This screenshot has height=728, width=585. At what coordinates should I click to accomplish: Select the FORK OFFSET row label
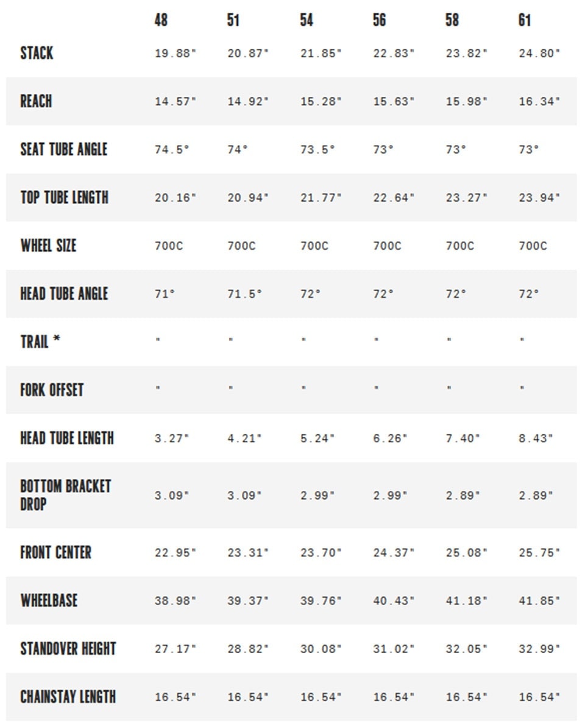pyautogui.click(x=52, y=389)
